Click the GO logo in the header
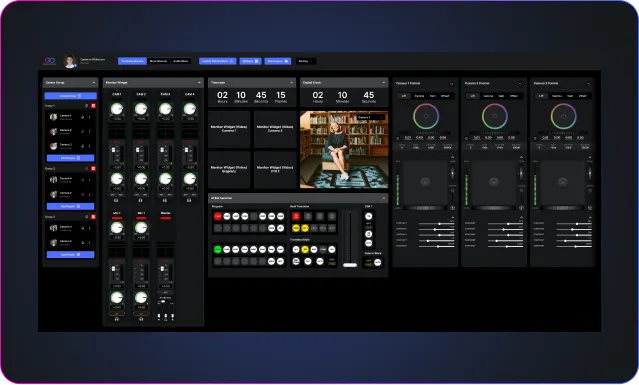This screenshot has width=639, height=385. 50,61
